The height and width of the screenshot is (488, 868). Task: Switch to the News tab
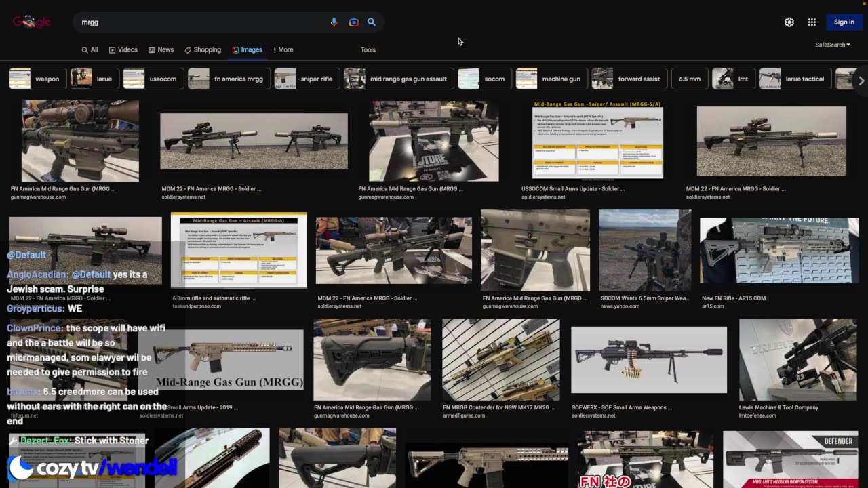(x=161, y=50)
